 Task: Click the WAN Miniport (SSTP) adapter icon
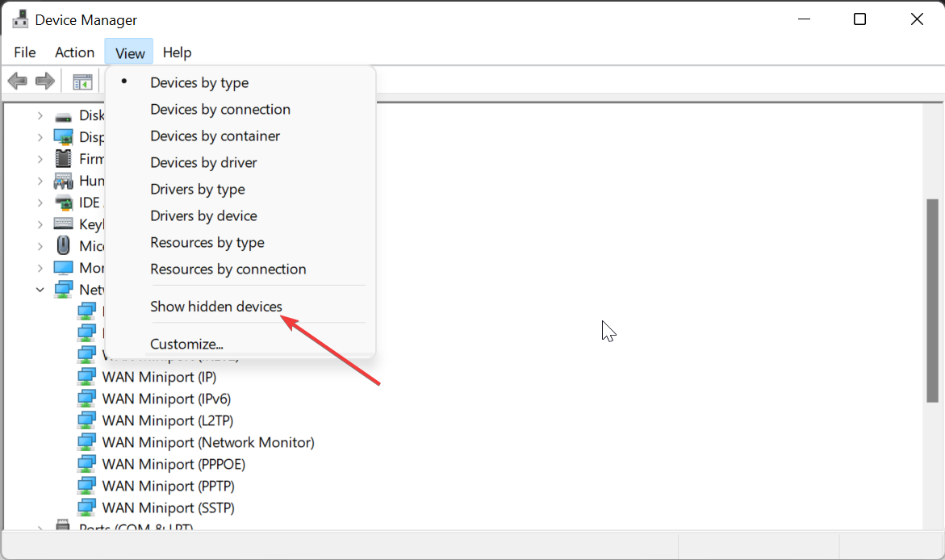(x=86, y=508)
